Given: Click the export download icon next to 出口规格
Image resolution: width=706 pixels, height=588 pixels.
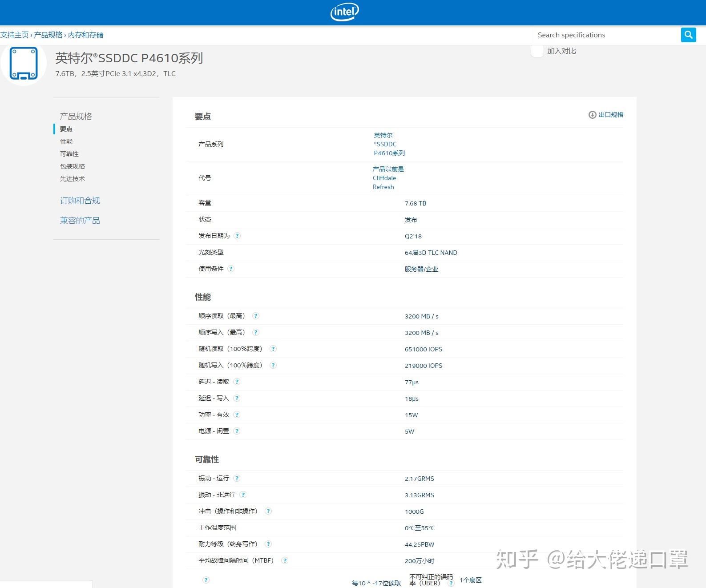Looking at the screenshot, I should (x=592, y=115).
